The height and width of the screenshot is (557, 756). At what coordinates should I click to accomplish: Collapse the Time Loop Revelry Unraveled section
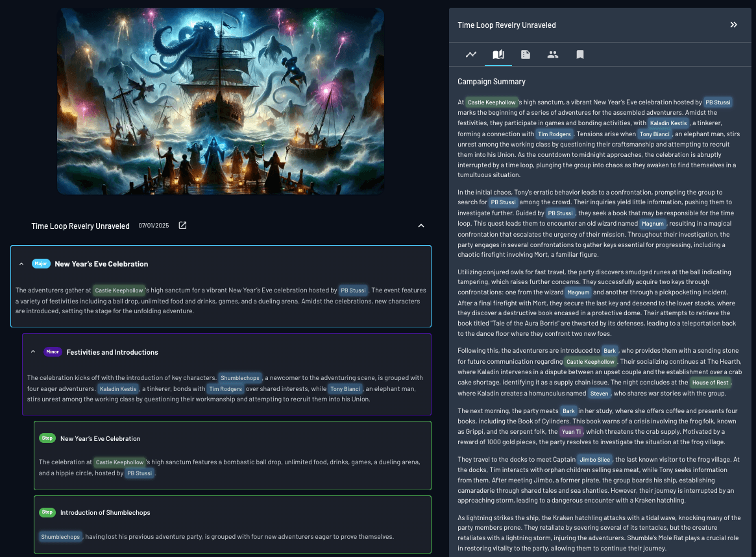tap(421, 225)
